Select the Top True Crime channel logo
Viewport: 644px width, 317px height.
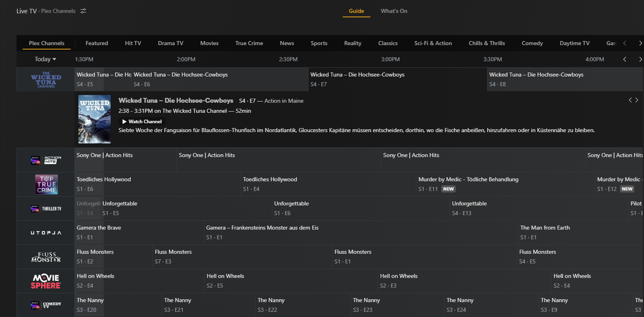(x=46, y=184)
